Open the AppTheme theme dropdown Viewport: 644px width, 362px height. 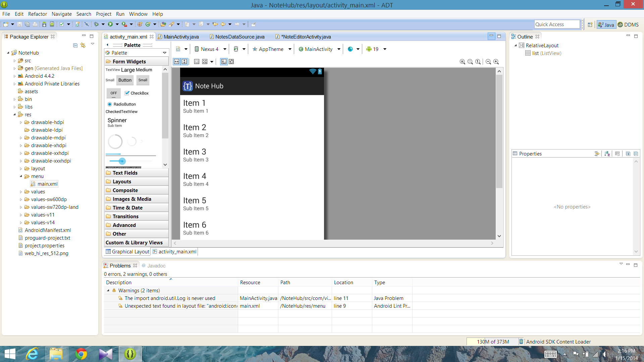[272, 49]
